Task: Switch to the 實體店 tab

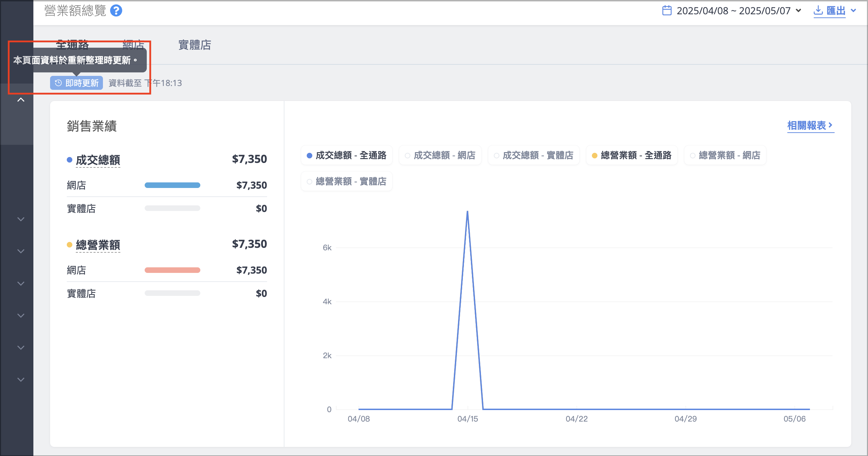Action: tap(195, 45)
